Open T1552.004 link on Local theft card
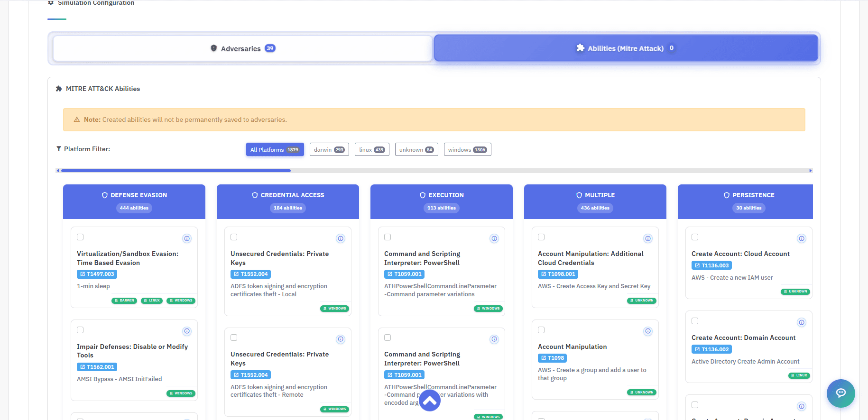This screenshot has height=420, width=868. tap(250, 274)
